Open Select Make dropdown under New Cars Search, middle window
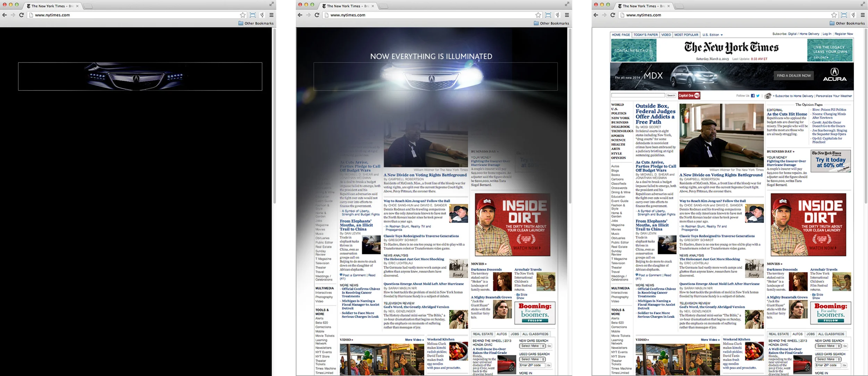The width and height of the screenshot is (868, 376). 532,346
